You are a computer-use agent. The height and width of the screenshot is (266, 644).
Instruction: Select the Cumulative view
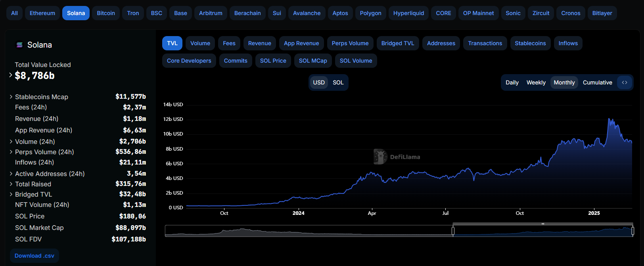coord(598,82)
